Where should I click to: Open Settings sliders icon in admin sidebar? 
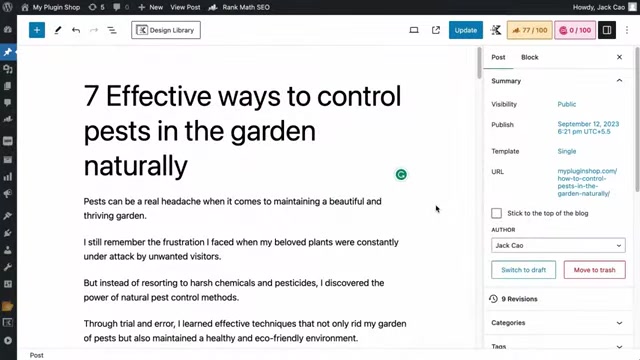click(x=8, y=284)
